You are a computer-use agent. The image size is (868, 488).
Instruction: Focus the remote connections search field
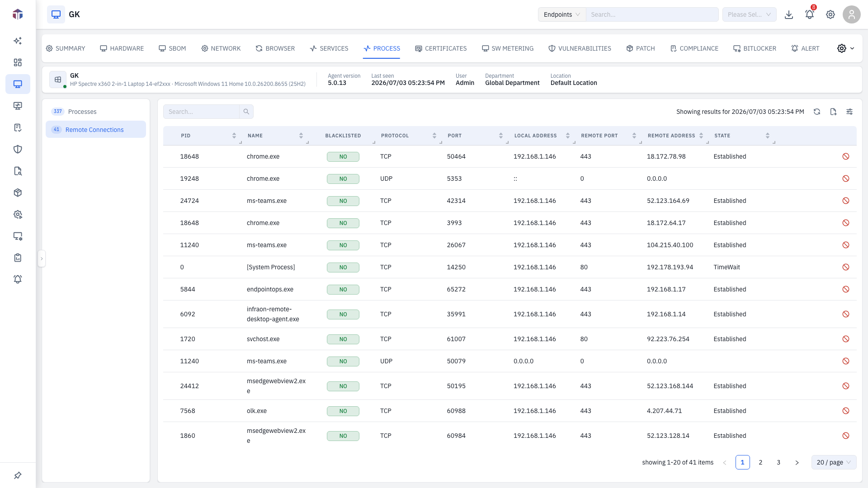pos(201,112)
